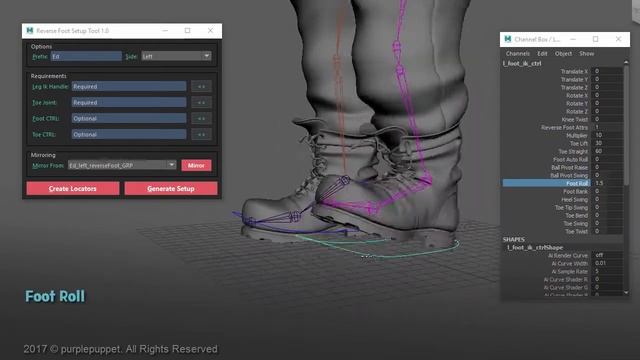
Task: Maximize the Reverse Foot Setup Tool window
Action: (x=187, y=31)
